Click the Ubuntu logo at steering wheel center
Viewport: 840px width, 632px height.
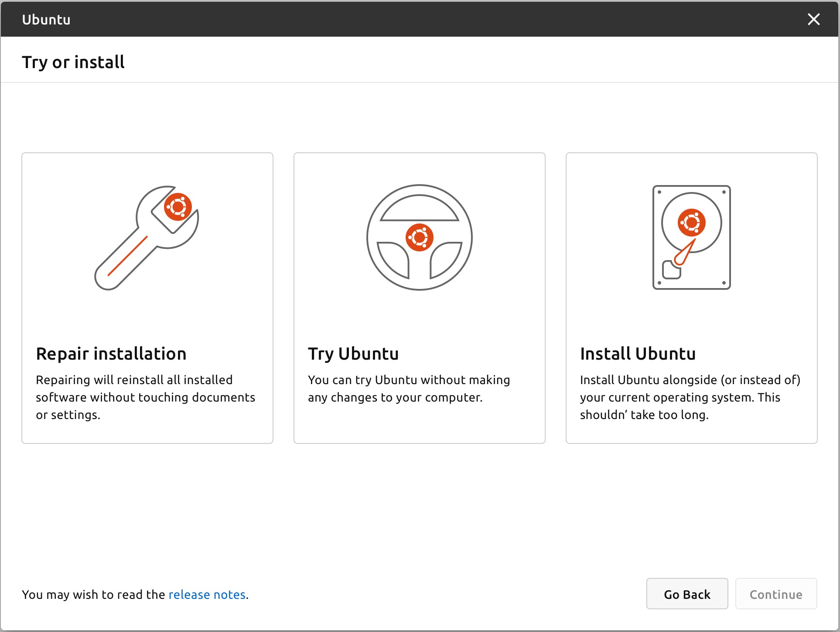[x=420, y=237]
